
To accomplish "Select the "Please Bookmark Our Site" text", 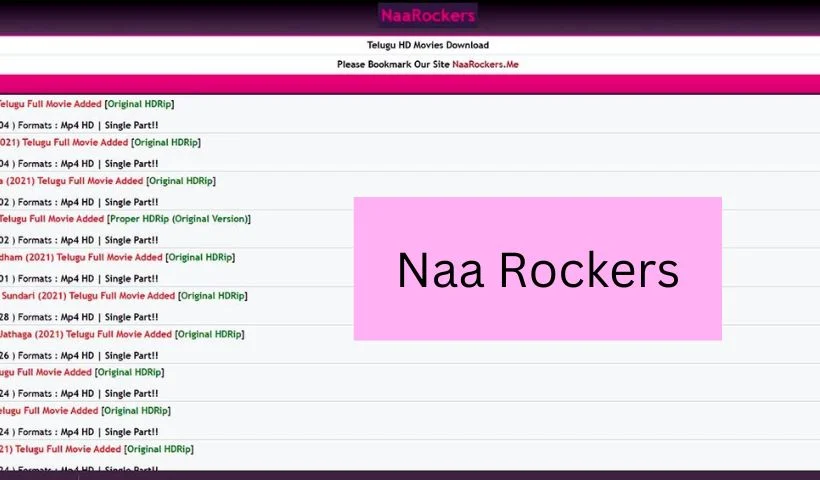I will (x=393, y=64).
